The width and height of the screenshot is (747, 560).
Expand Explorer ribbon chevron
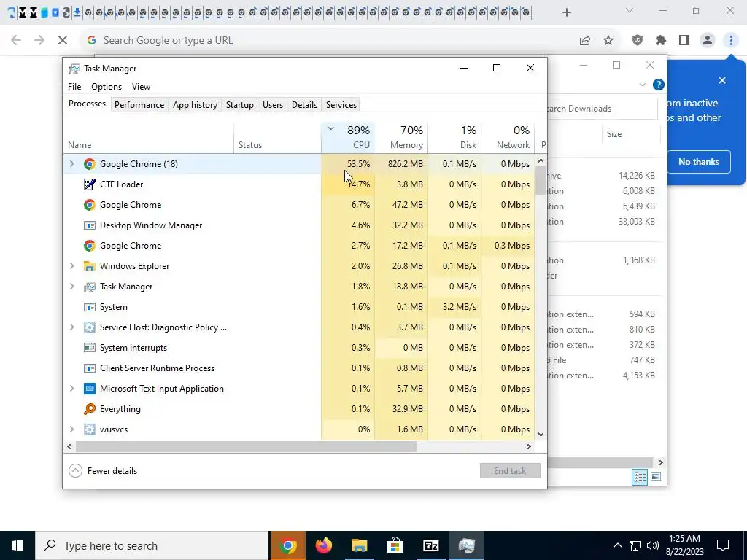643,85
